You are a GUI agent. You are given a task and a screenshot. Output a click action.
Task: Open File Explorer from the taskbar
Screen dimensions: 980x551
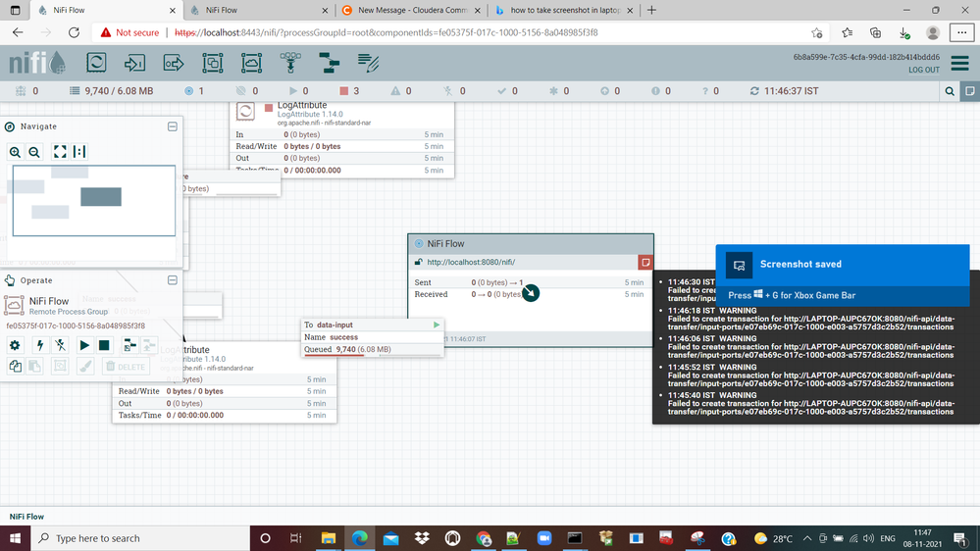click(328, 538)
